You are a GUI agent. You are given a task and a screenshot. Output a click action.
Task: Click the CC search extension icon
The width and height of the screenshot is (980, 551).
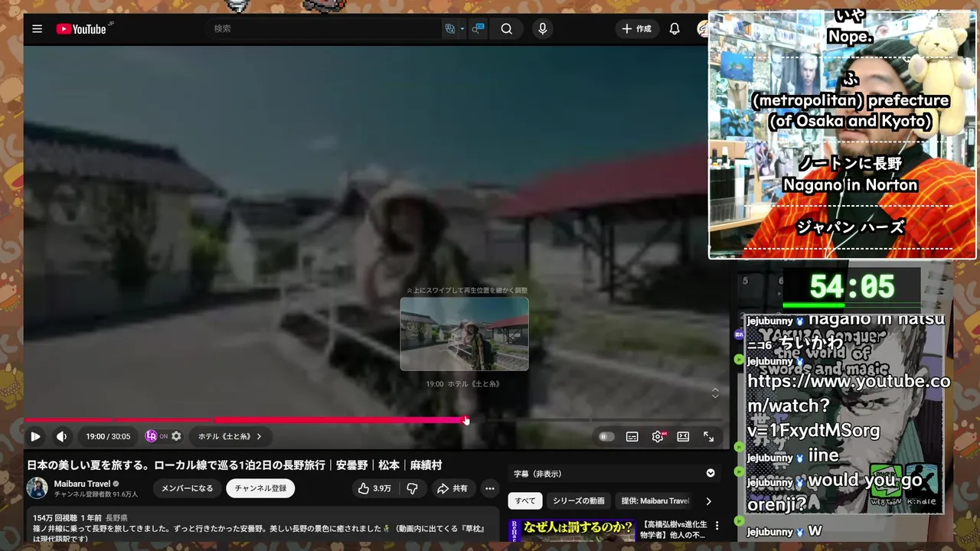[478, 29]
